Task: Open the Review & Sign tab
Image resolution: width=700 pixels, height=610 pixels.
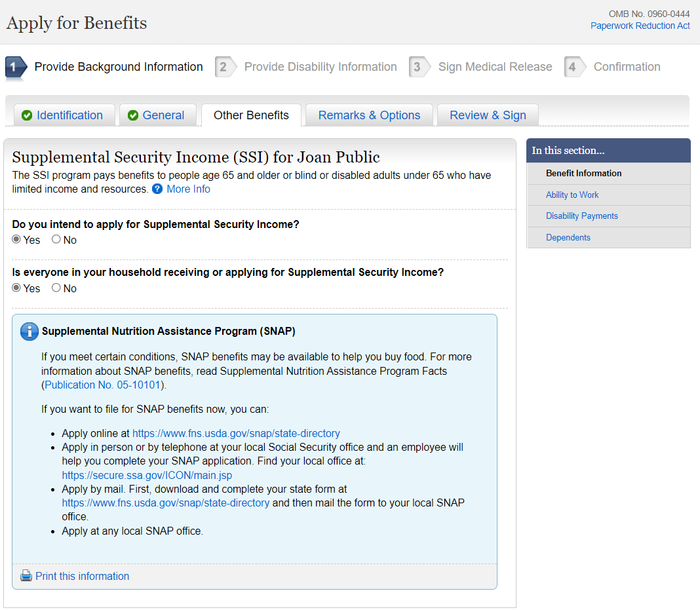Action: tap(488, 115)
